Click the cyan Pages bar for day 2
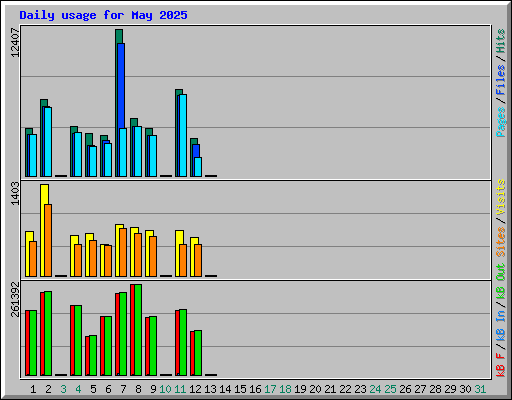The width and height of the screenshot is (512, 400). pyautogui.click(x=48, y=142)
